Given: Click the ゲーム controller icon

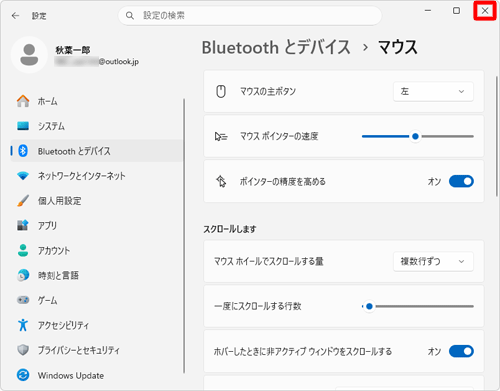Looking at the screenshot, I should coord(23,300).
